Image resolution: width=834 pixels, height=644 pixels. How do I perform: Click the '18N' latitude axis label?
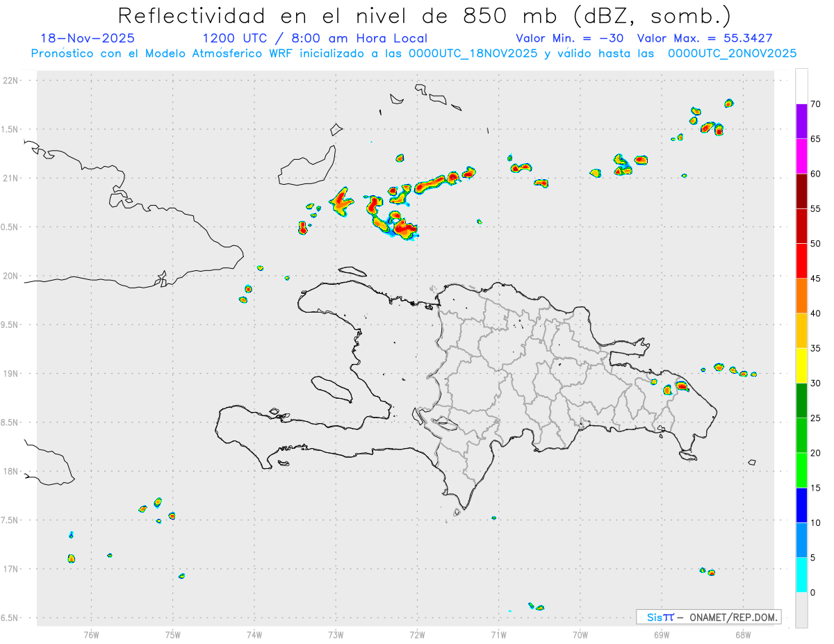tap(11, 472)
